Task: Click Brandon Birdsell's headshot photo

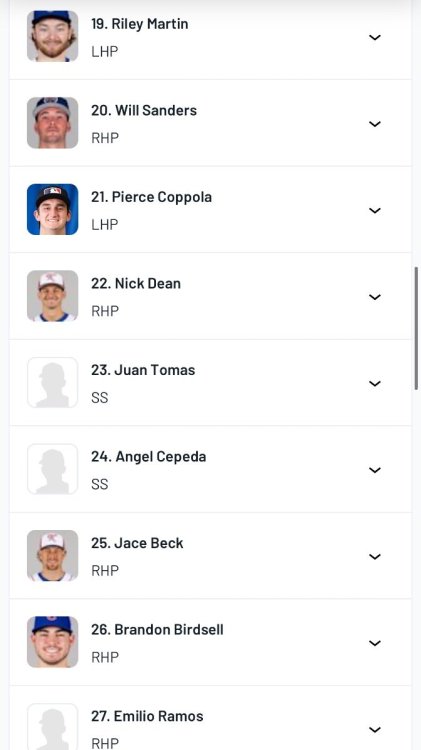Action: 53,642
